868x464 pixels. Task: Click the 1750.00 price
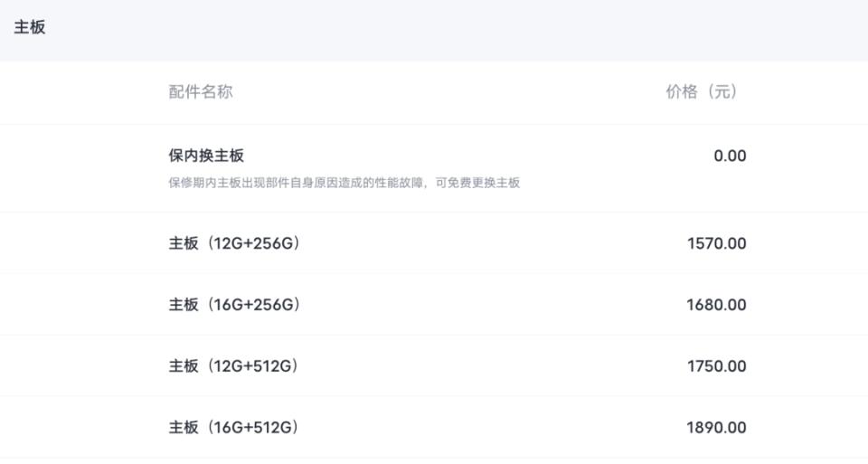716,366
